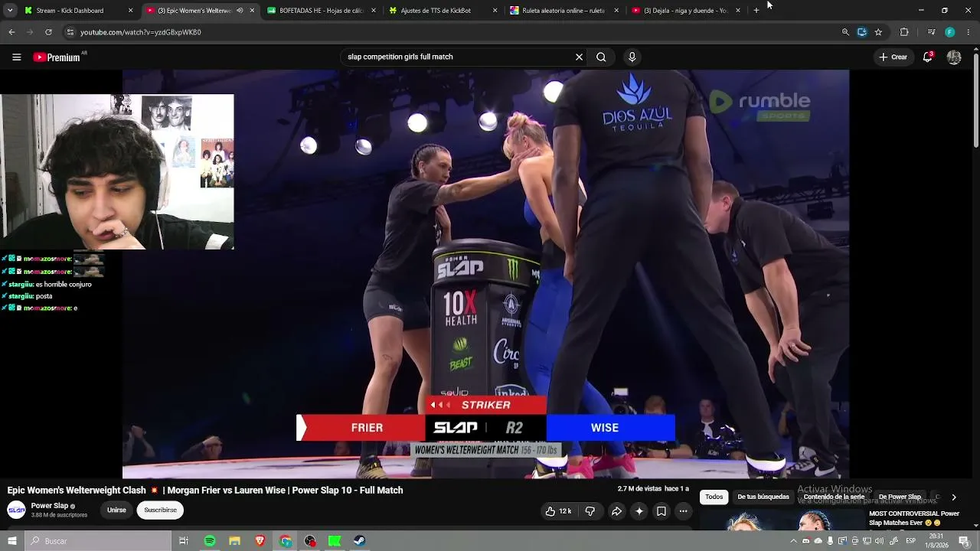Open the Chrome three-dot menu

[x=969, y=32]
